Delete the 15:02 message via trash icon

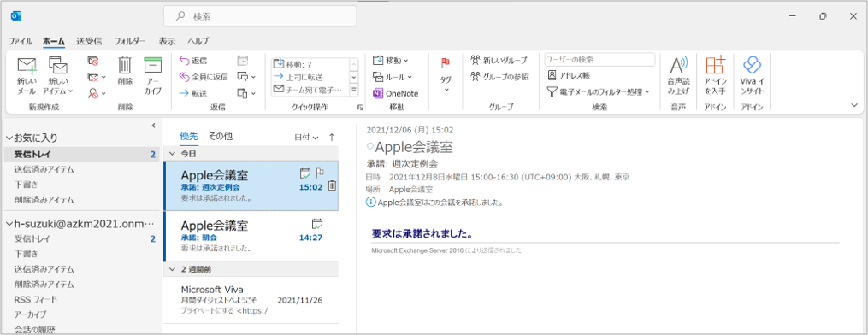click(x=332, y=186)
